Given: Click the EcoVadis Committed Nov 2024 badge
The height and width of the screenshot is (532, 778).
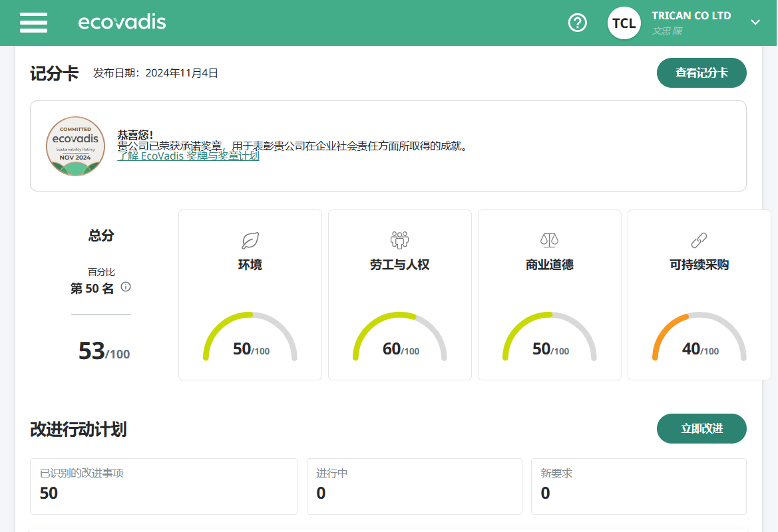Looking at the screenshot, I should tap(75, 146).
